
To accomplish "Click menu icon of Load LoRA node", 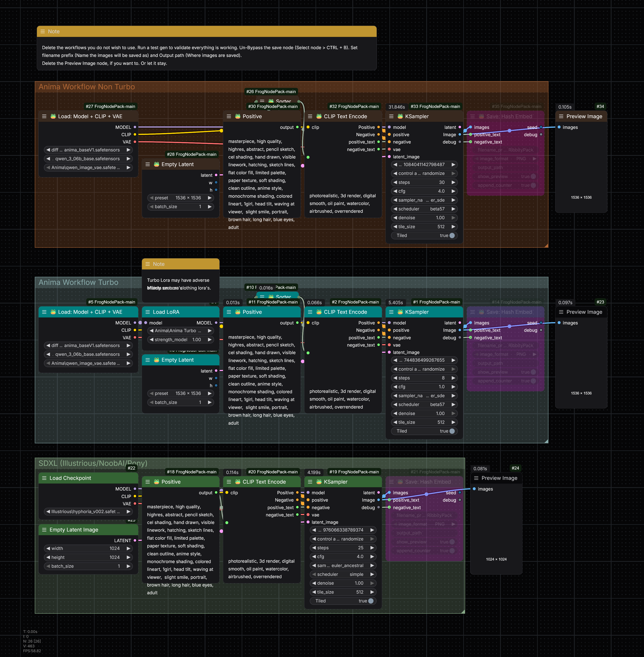I will pyautogui.click(x=148, y=312).
